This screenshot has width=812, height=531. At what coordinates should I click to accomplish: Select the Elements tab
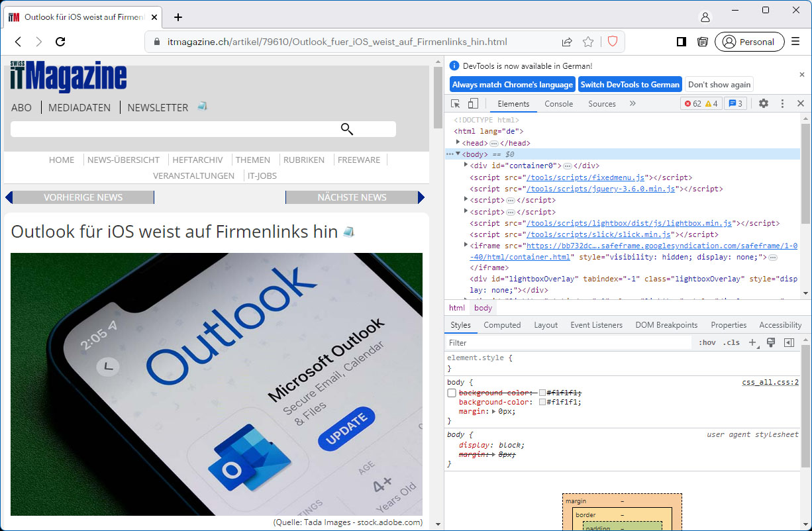tap(513, 104)
